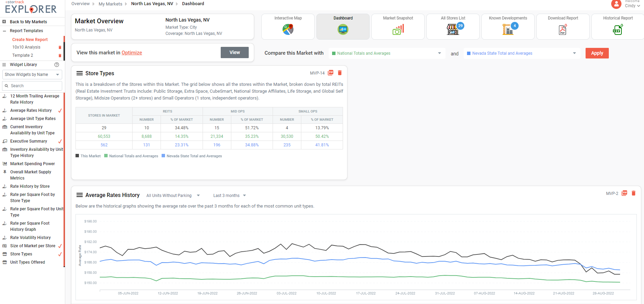Open Last 3 months period dropdown
This screenshot has width=644, height=304.
[x=230, y=196]
